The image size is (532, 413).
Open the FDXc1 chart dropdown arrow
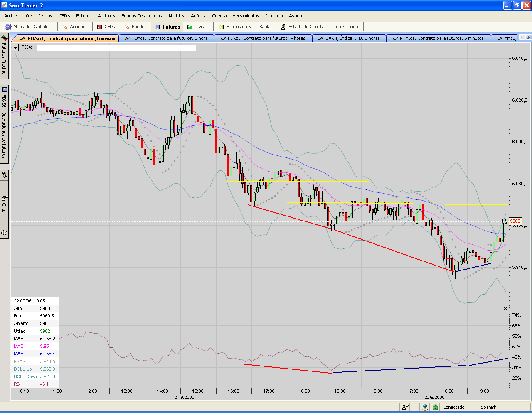pos(15,47)
